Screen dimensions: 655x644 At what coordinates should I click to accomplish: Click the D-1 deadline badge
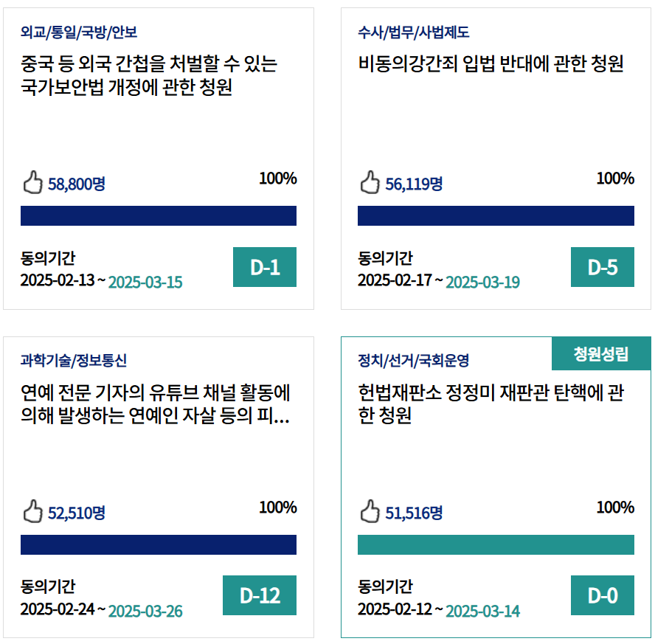(x=265, y=267)
